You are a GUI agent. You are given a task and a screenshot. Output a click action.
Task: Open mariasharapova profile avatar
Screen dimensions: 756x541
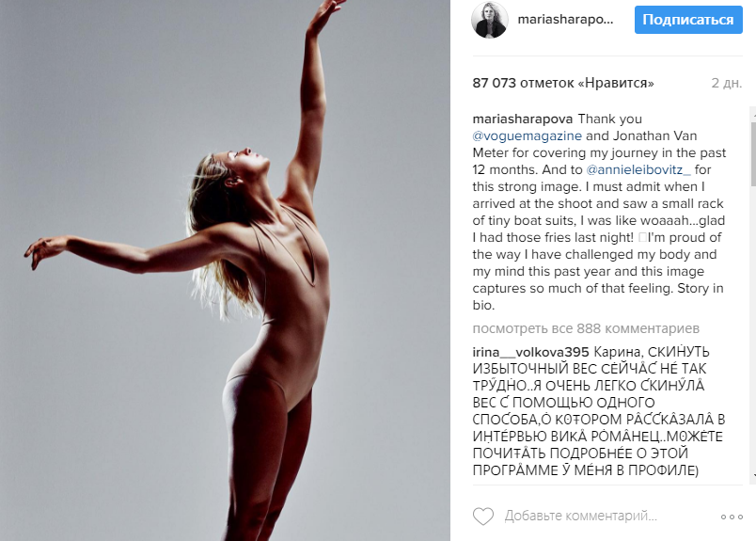click(489, 20)
